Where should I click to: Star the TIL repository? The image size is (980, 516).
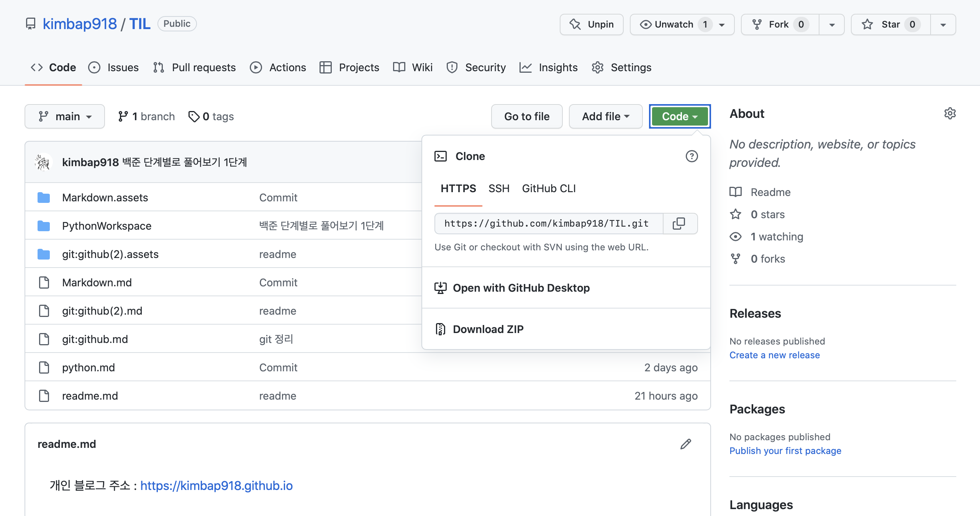tap(891, 24)
